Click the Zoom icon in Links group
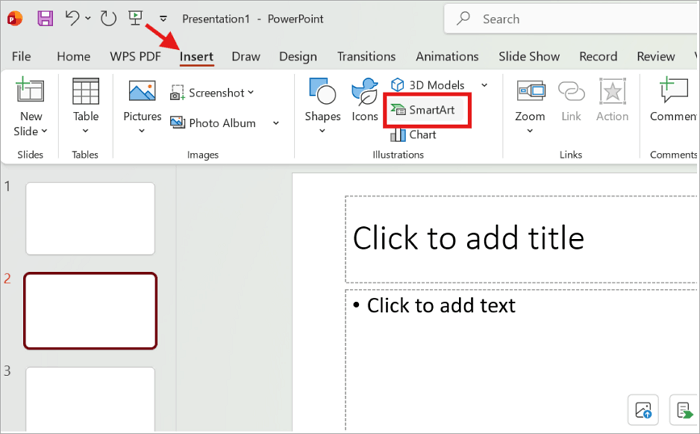Screen dimensions: 700x434 click(x=530, y=91)
